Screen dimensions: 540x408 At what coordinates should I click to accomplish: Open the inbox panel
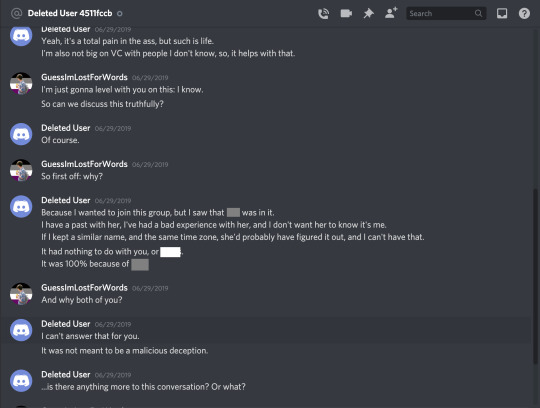(502, 13)
